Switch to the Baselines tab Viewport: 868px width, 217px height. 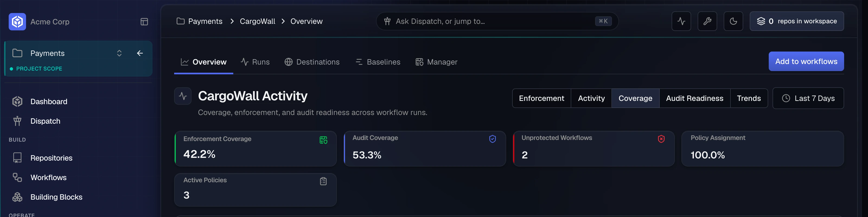(378, 62)
